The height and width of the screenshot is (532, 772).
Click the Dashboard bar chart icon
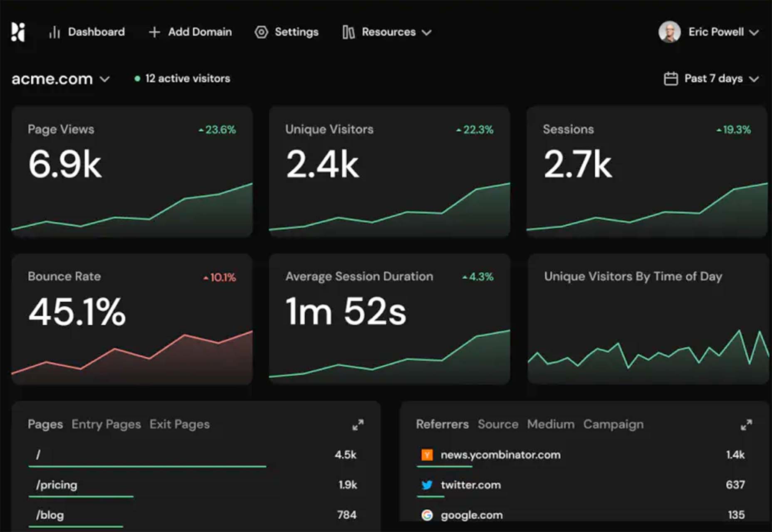point(54,32)
